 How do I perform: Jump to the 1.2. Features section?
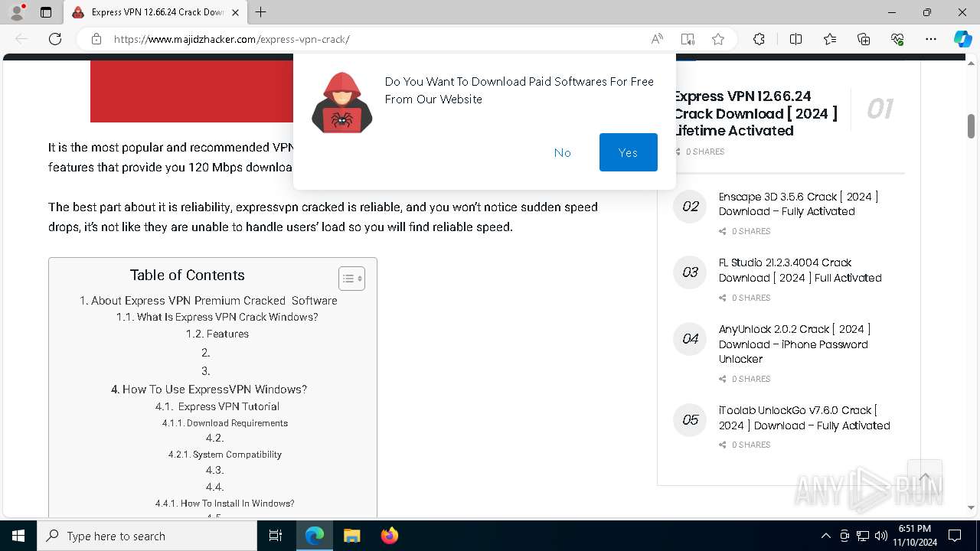click(x=217, y=334)
